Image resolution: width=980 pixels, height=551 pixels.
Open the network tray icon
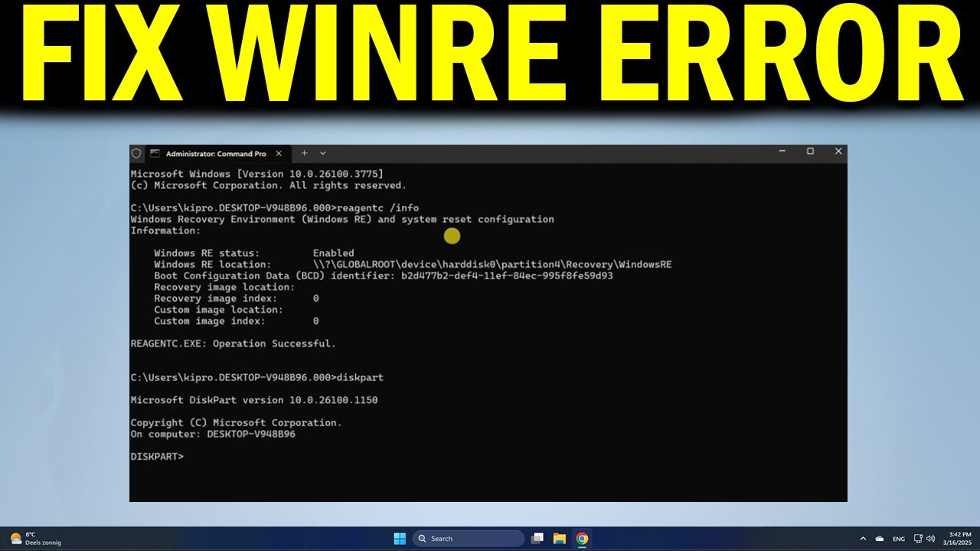tap(919, 539)
